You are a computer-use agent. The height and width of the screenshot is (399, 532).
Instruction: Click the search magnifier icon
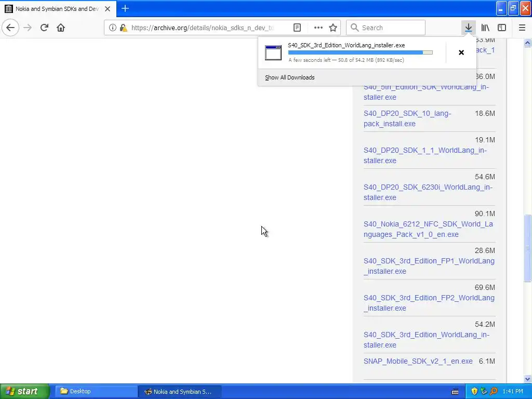click(354, 28)
